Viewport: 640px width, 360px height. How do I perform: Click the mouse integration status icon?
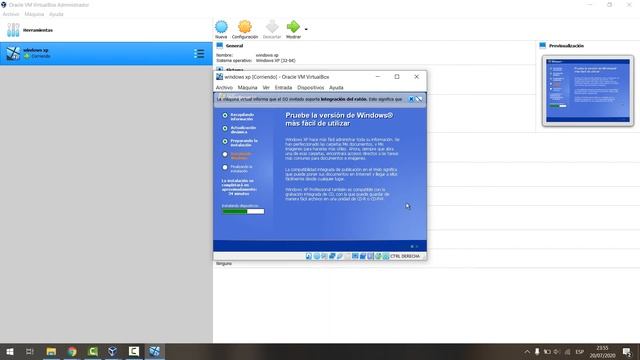tap(378, 256)
